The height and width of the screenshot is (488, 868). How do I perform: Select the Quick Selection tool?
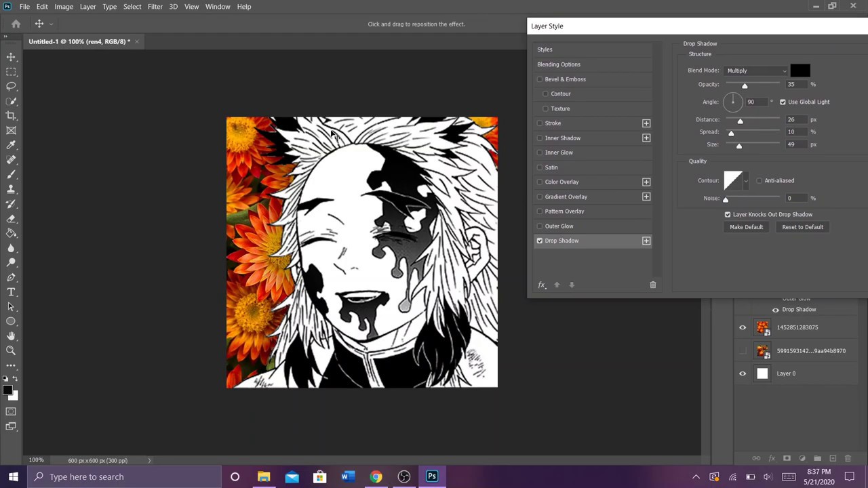click(x=11, y=101)
